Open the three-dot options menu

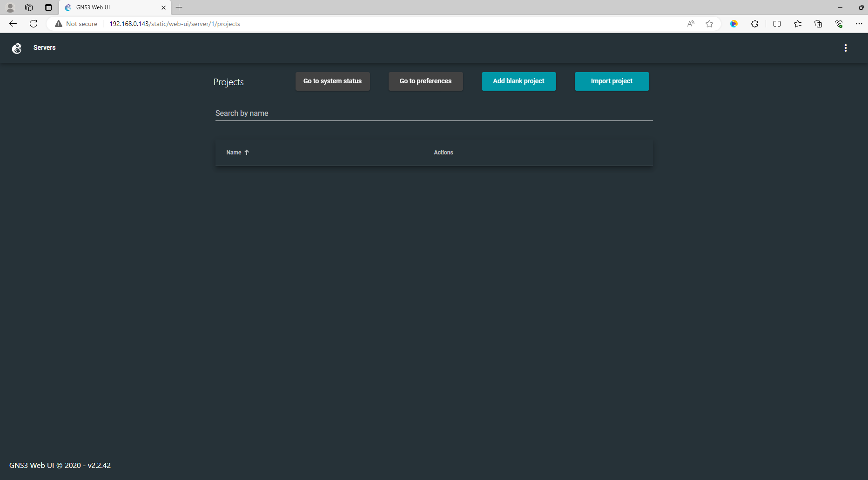tap(845, 48)
